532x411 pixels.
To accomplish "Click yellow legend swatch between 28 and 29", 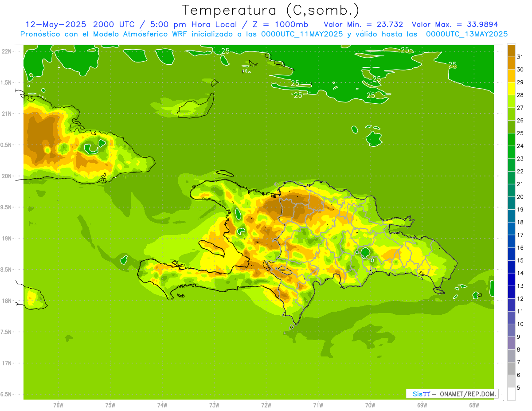I will (511, 89).
